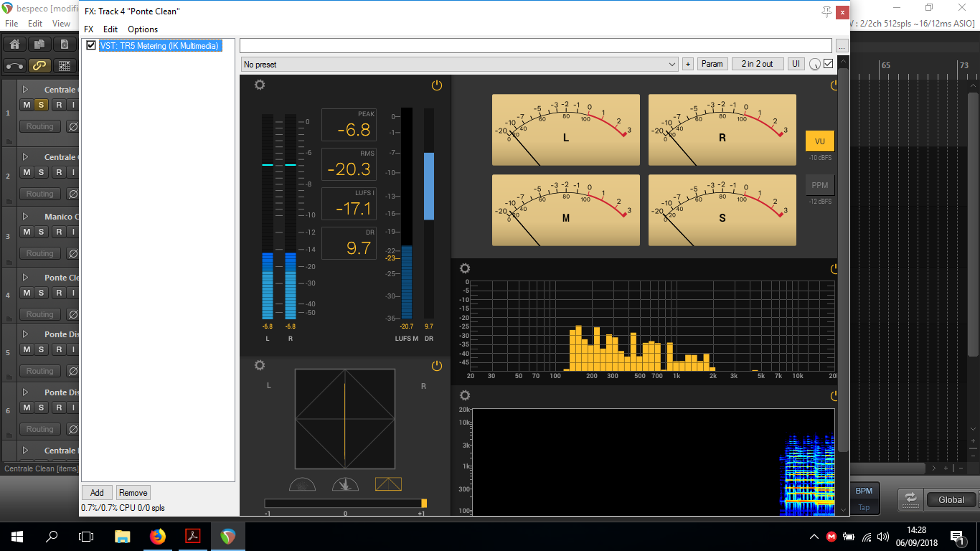Open the FX menu in the FX window

(88, 29)
